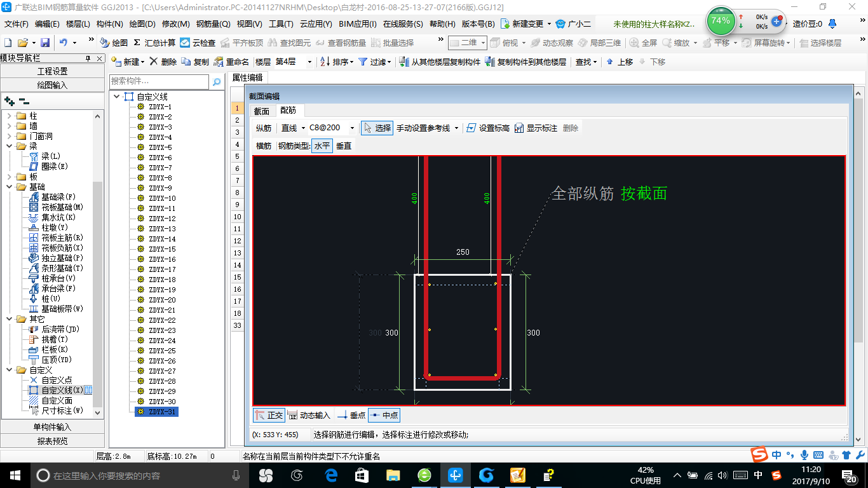
Task: Activate the 选择 select cursor tool
Action: click(377, 128)
